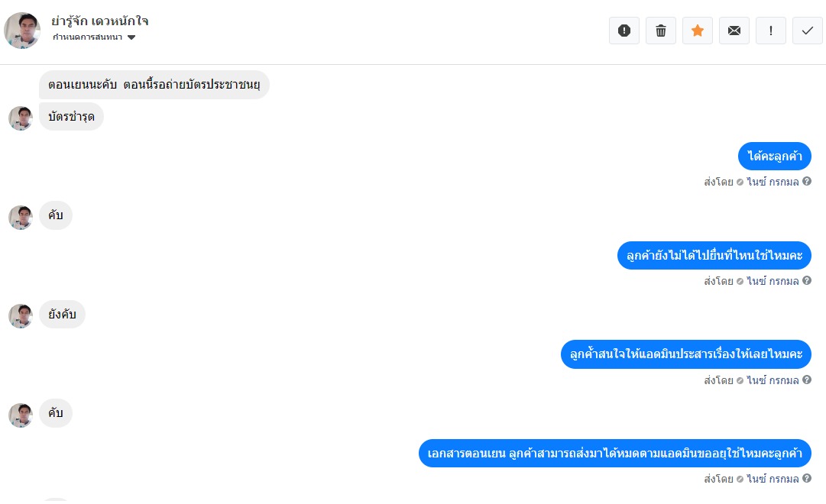
Task: Click help icon under ลูกค้ายังไม่ได้ไปยื่นที่ไหน message
Action: tap(806, 280)
